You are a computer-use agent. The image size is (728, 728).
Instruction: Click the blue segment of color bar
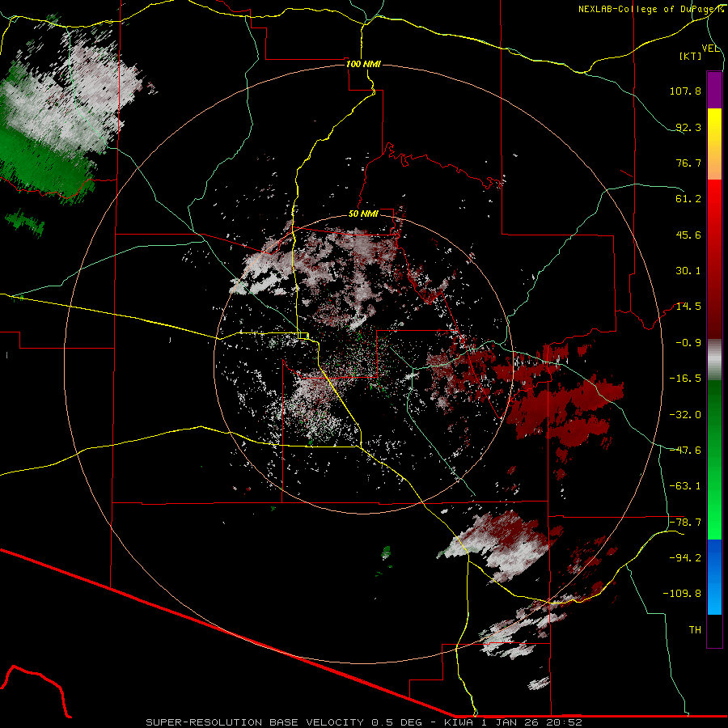[x=714, y=577]
